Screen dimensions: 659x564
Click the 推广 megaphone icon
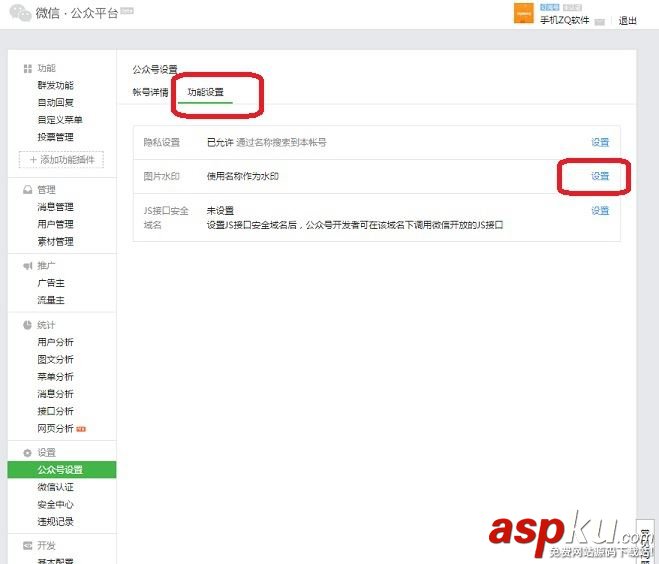pyautogui.click(x=28, y=266)
